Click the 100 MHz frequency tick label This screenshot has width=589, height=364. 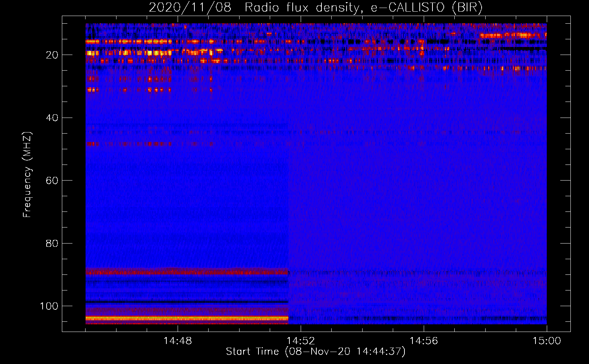click(49, 306)
